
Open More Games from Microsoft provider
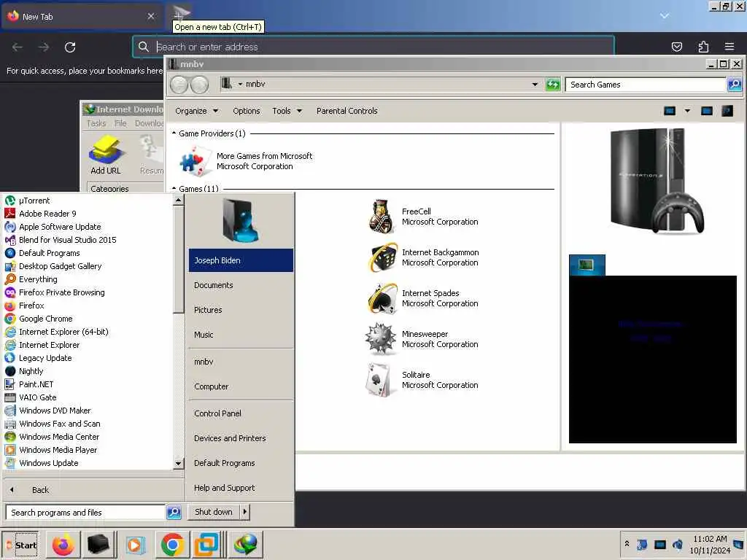coord(246,161)
